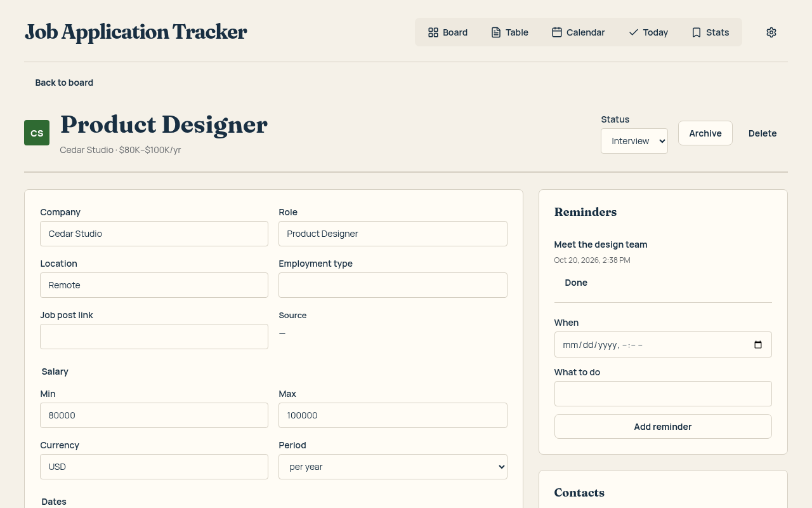Screen dimensions: 812x508
Task: Expand the Period dropdown set to per year
Action: coord(393,467)
